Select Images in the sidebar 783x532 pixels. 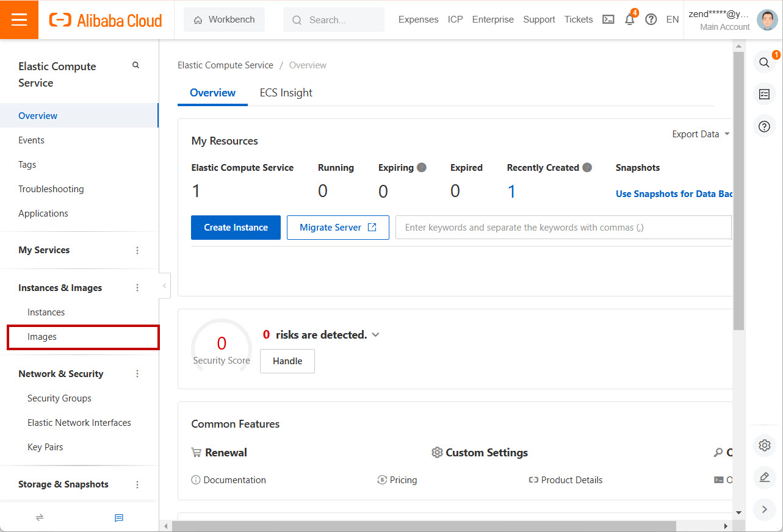pyautogui.click(x=42, y=337)
